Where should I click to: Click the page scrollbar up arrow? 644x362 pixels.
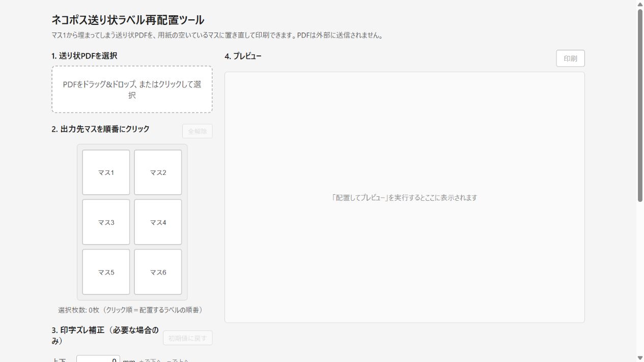coord(640,4)
